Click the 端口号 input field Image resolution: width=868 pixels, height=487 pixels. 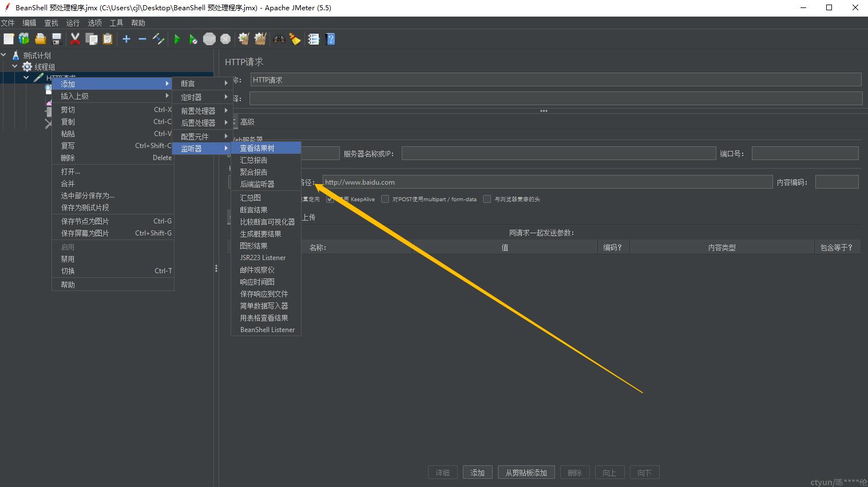point(804,153)
